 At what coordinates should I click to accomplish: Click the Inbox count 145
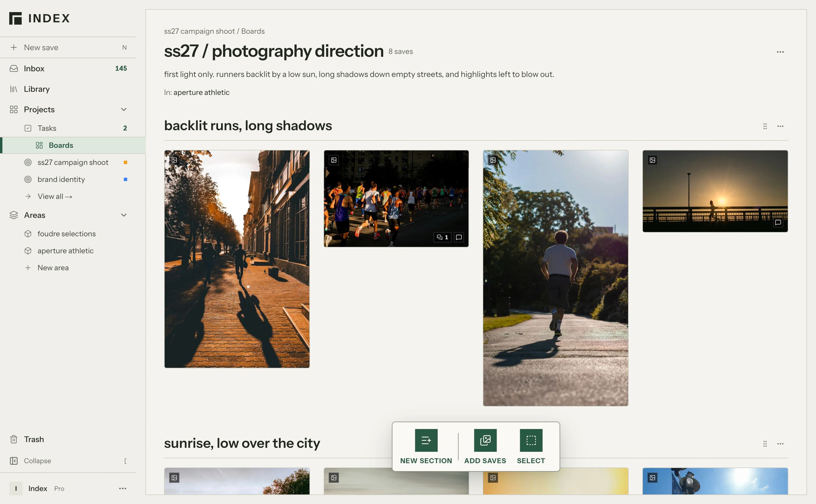[121, 68]
